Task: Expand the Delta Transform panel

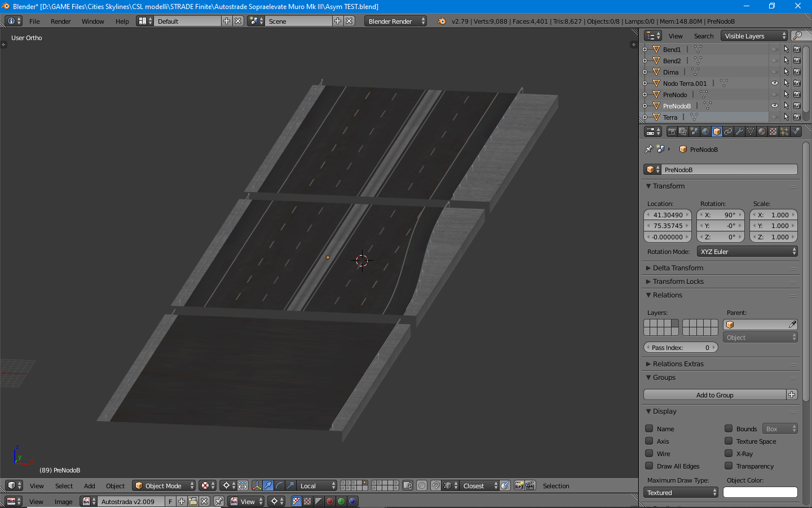Action: tap(678, 268)
